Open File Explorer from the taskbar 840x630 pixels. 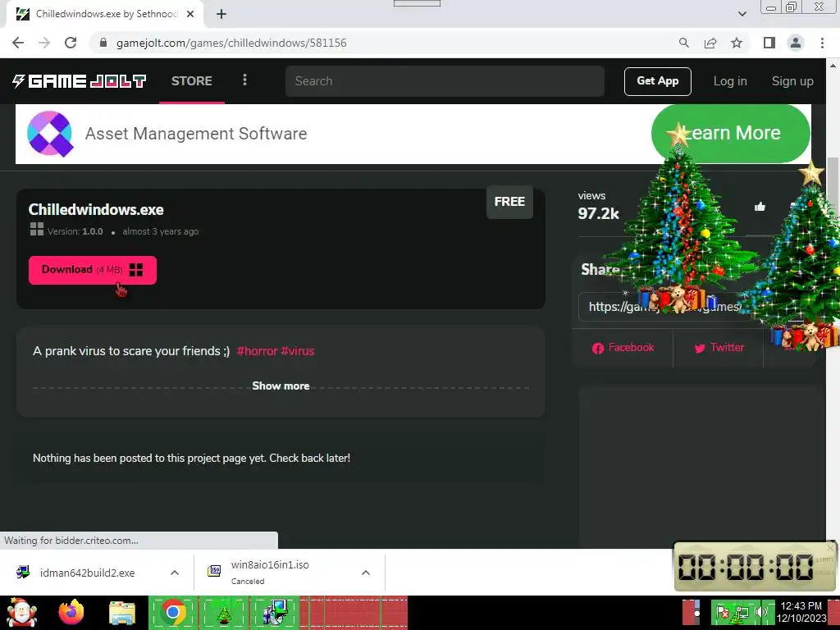(122, 614)
